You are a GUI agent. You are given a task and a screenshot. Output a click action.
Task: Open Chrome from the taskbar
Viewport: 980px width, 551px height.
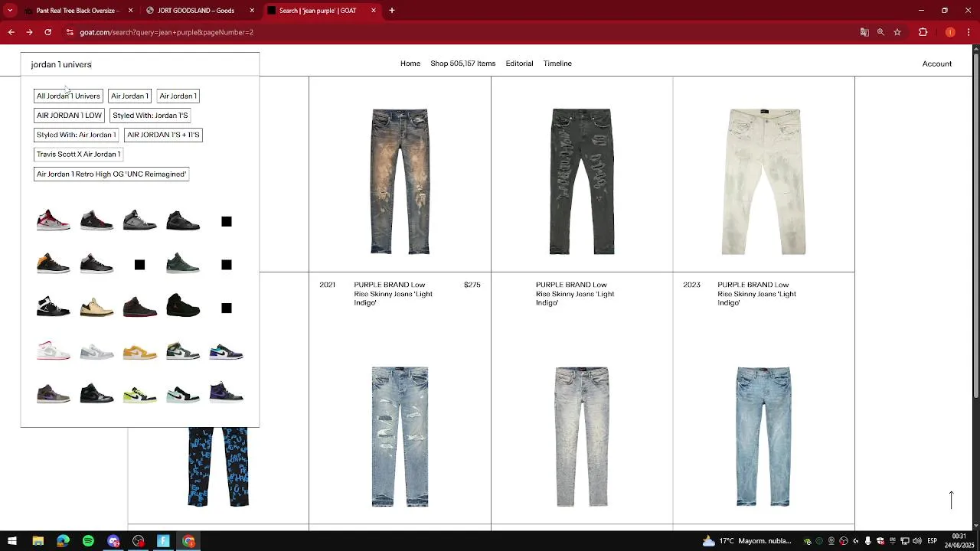[x=188, y=541]
